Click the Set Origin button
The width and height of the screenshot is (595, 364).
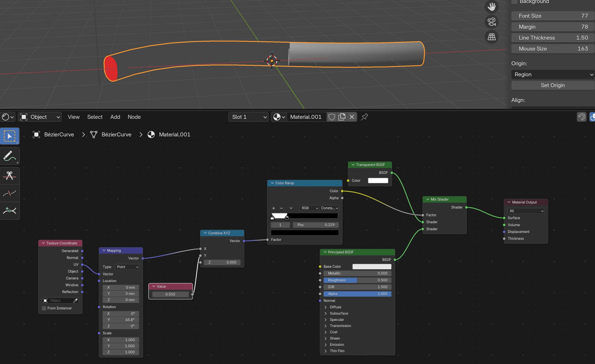coord(552,85)
